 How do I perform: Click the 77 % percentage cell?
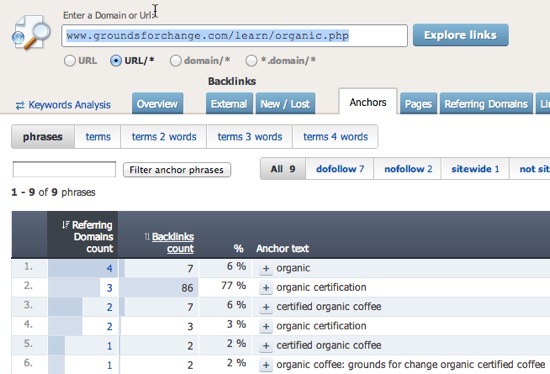233,286
